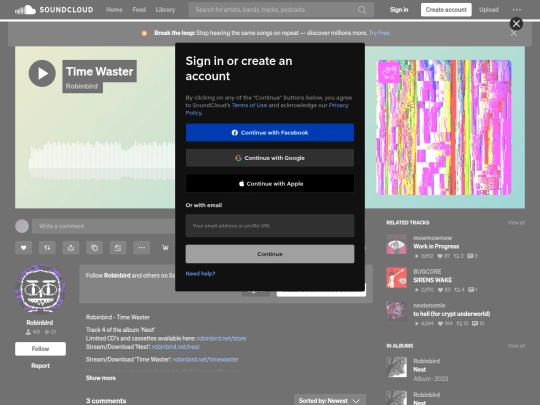The height and width of the screenshot is (405, 540).
Task: Open to hell track thumbnail
Action: [396, 311]
